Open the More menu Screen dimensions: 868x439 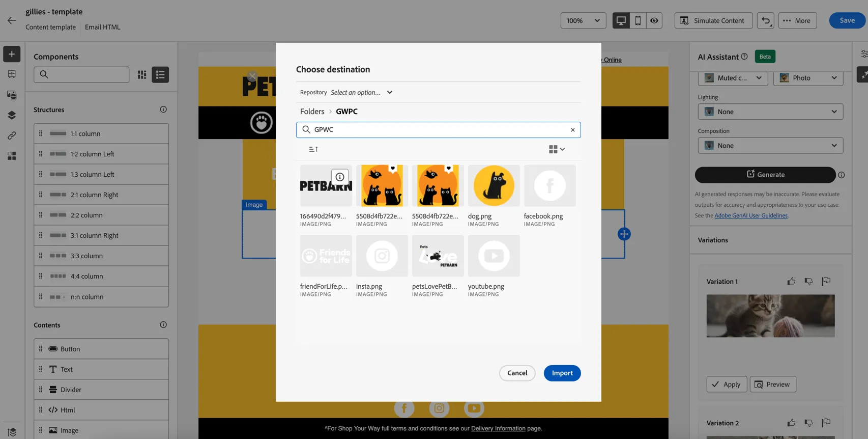797,20
